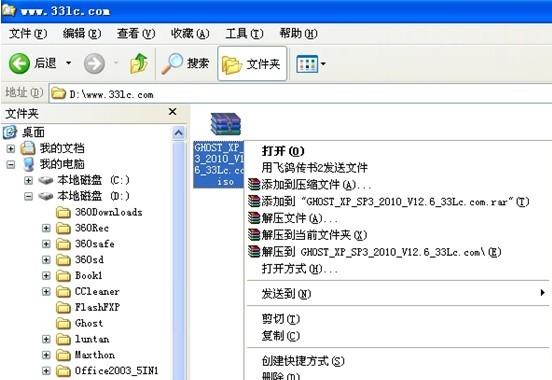Click the Maxthon folder icon

pyautogui.click(x=63, y=355)
